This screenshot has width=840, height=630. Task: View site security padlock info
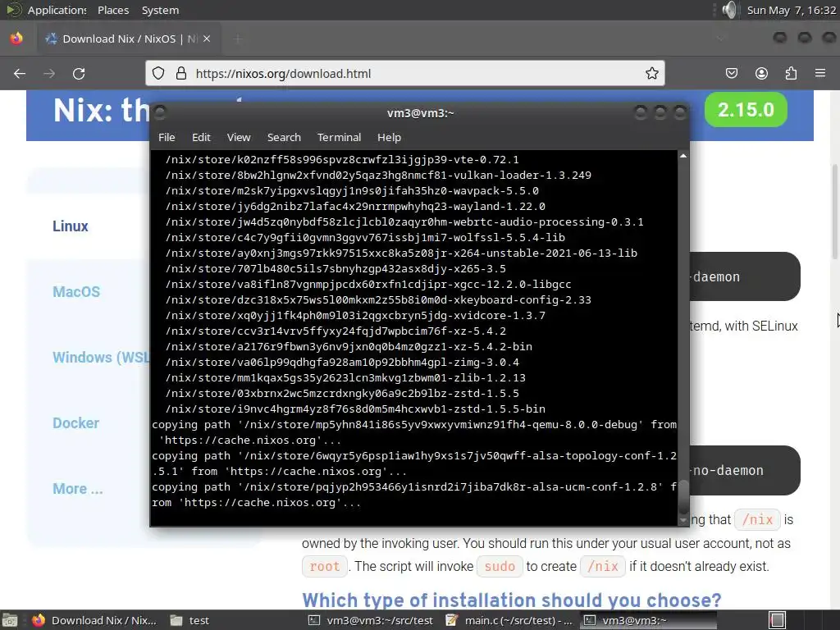coord(181,73)
